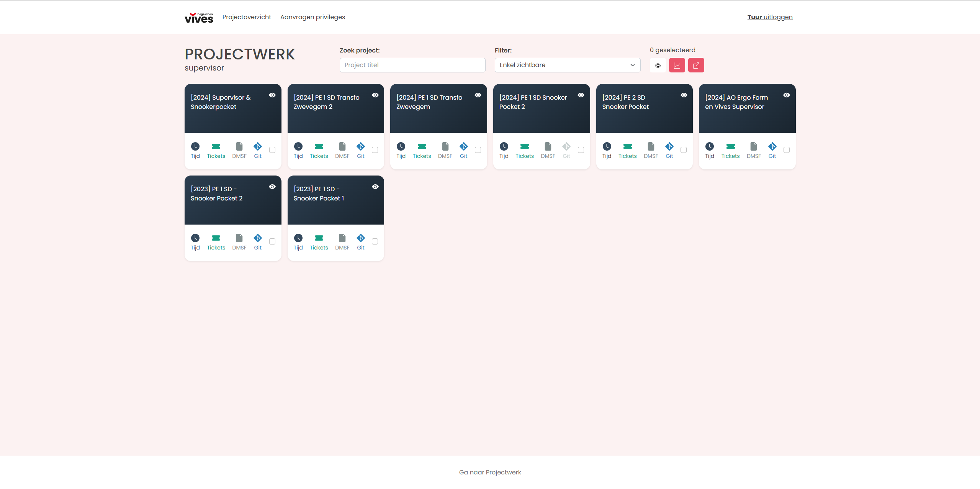
Task: Click the Project titel search field
Action: [412, 65]
